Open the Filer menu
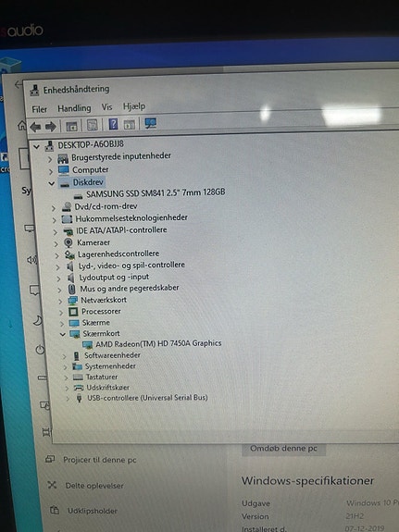The image size is (399, 532). pyautogui.click(x=40, y=109)
